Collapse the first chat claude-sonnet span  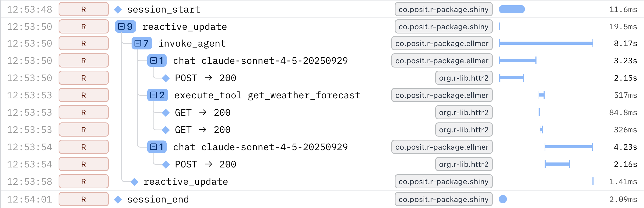coord(157,60)
